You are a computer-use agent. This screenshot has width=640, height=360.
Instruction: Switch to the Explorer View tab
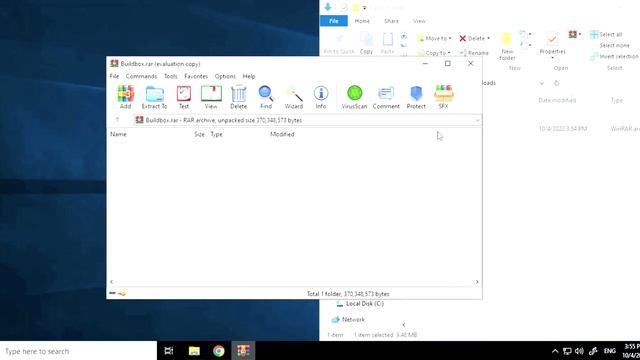[419, 21]
